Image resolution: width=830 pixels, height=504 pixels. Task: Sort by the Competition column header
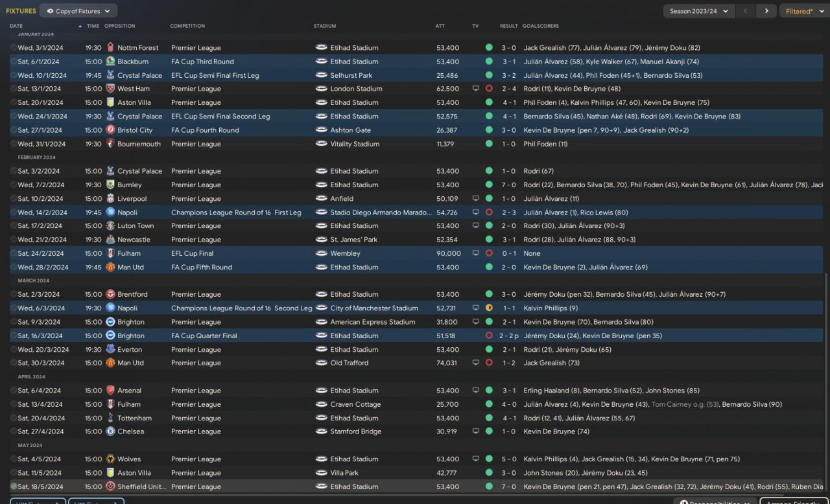click(187, 26)
